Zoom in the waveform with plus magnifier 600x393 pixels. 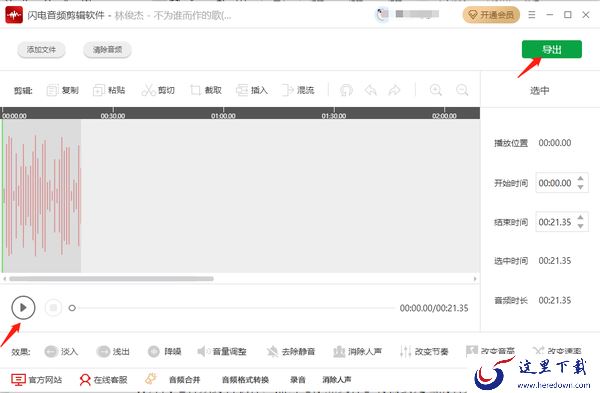[435, 90]
